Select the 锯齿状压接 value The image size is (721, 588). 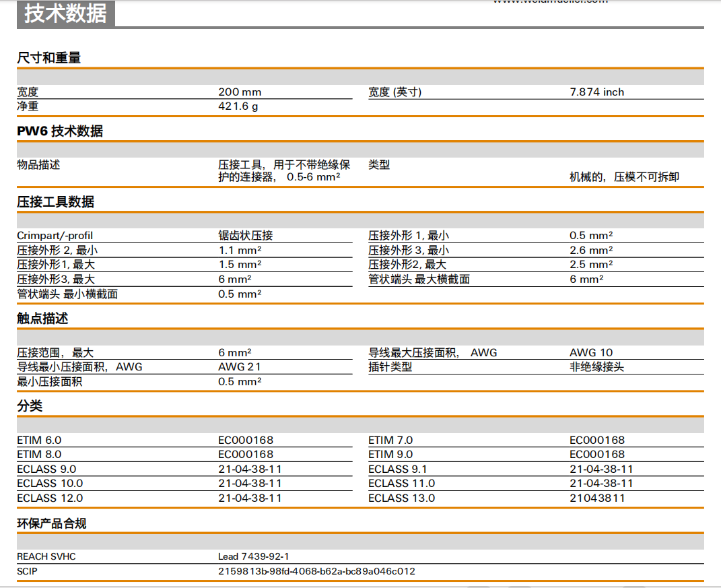coord(246,236)
